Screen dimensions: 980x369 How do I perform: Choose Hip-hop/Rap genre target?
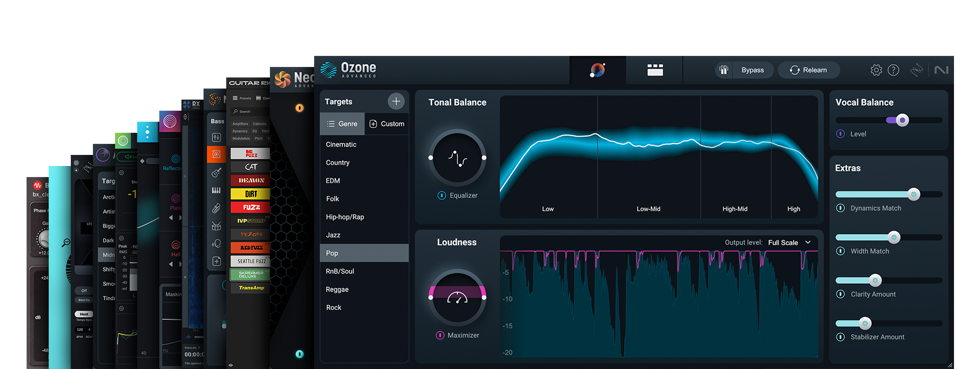tap(345, 217)
